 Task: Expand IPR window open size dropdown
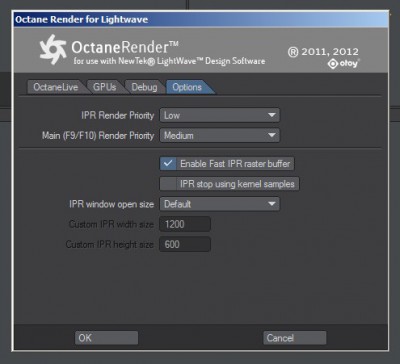[x=220, y=204]
